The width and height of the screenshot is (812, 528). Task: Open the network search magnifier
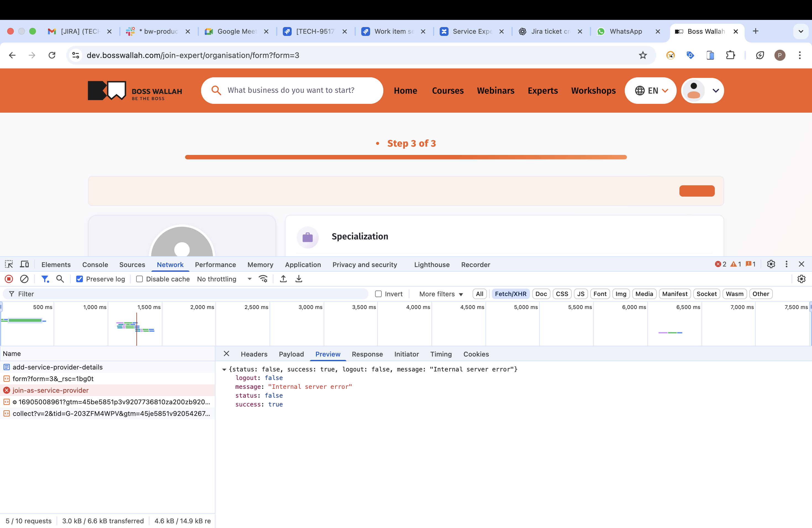(x=60, y=279)
